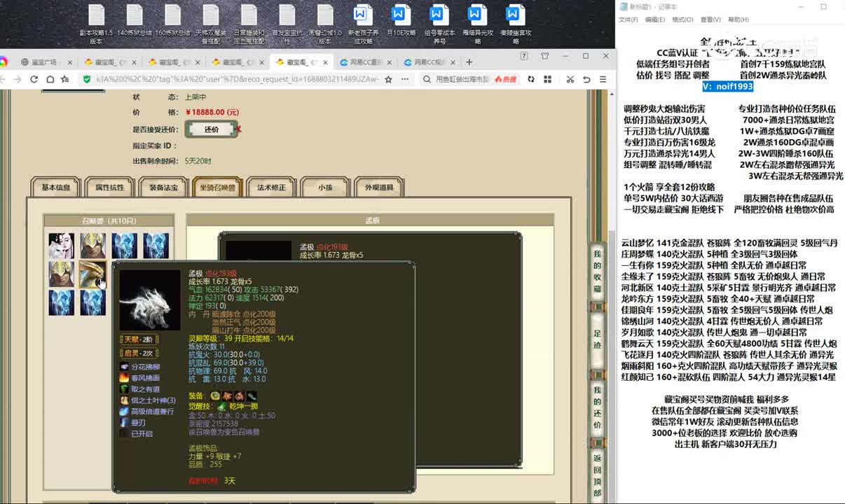Click the 分花拂柳 skill icon
This screenshot has width=845, height=504.
pos(124,367)
